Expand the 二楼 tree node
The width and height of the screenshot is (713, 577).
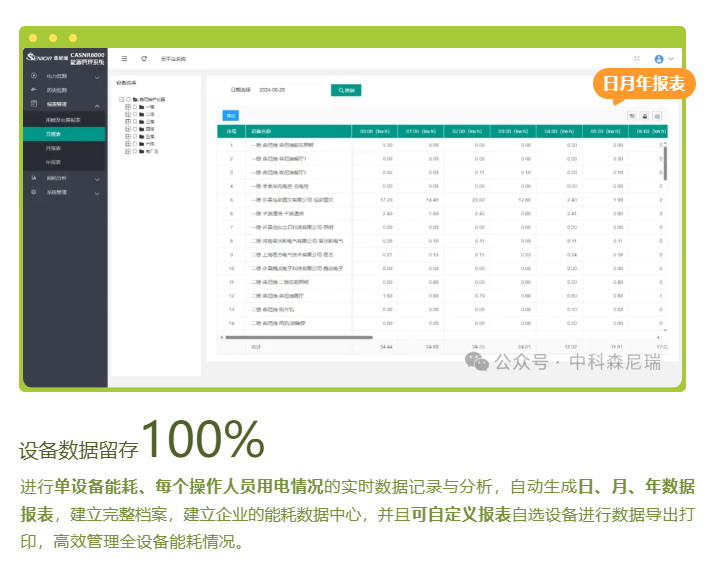128,115
